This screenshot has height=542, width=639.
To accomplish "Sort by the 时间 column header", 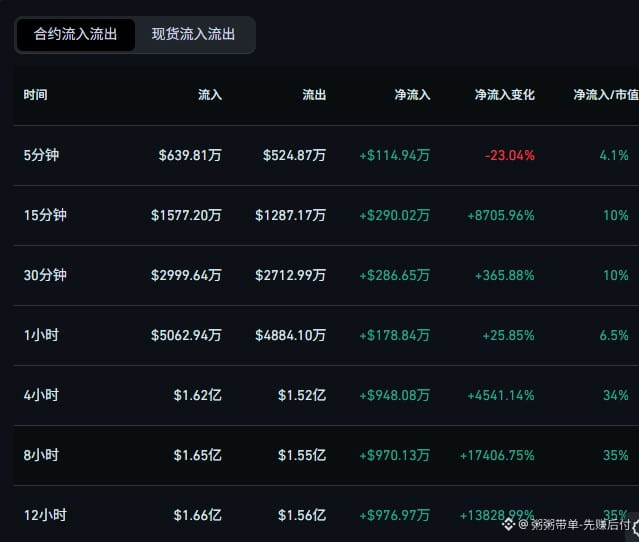I will tap(35, 95).
